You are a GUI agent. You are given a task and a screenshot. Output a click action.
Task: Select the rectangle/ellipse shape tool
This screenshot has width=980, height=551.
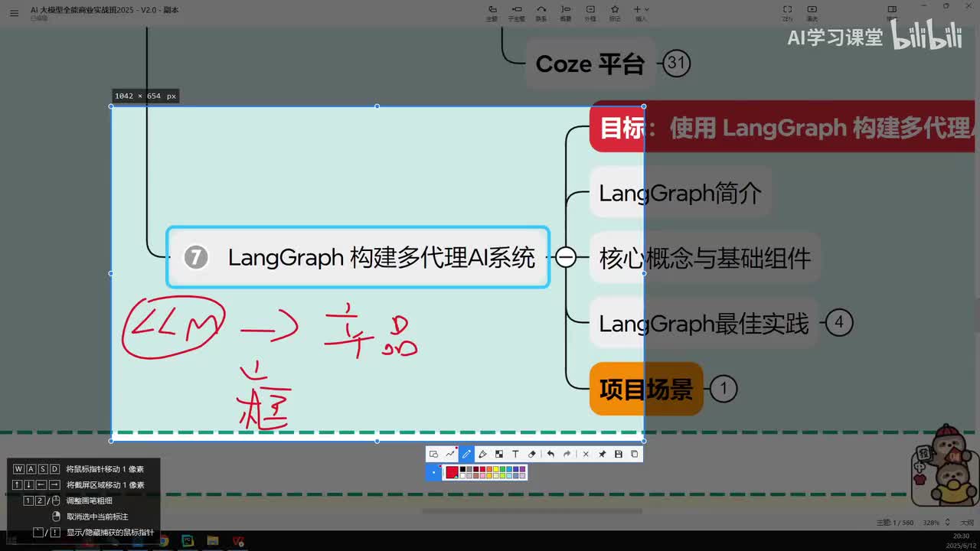pos(433,454)
